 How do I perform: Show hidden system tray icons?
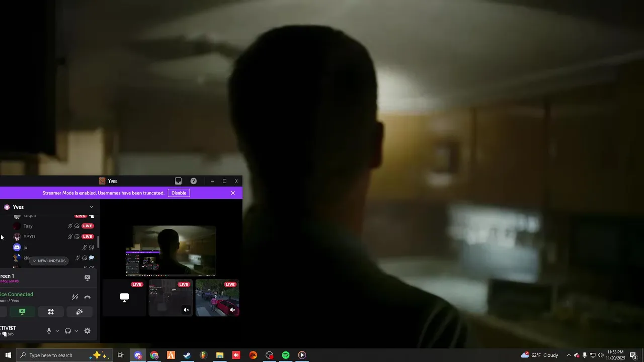(569, 355)
